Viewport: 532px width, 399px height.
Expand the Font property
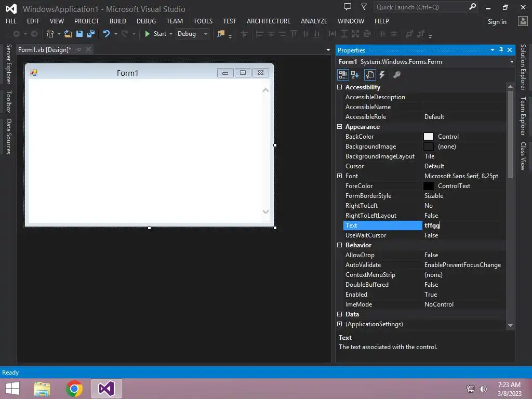[x=339, y=176]
